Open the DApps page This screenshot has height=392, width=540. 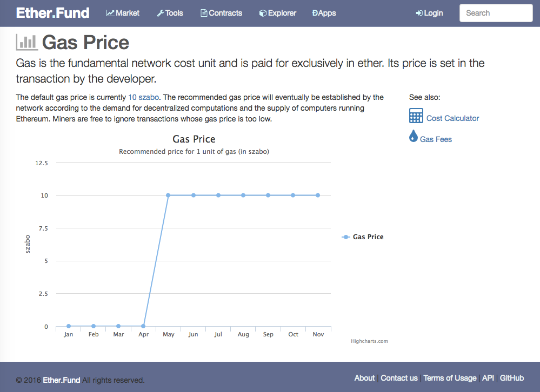[324, 13]
